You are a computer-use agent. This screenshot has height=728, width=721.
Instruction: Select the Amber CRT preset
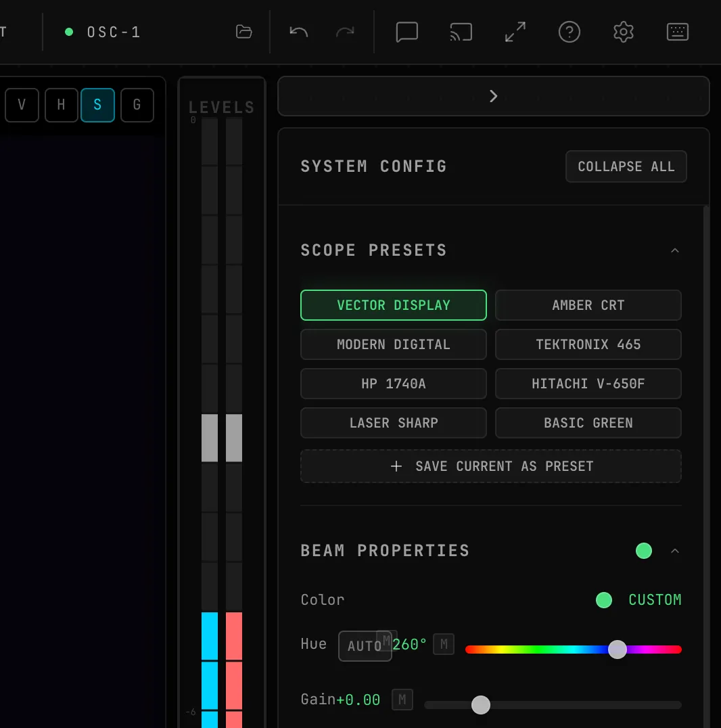[588, 305]
